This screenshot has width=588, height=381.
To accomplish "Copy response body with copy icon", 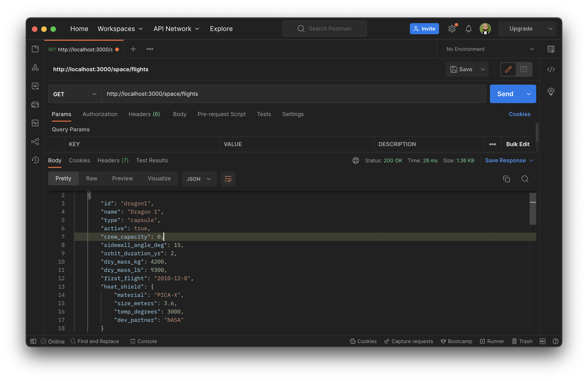I will 506,179.
